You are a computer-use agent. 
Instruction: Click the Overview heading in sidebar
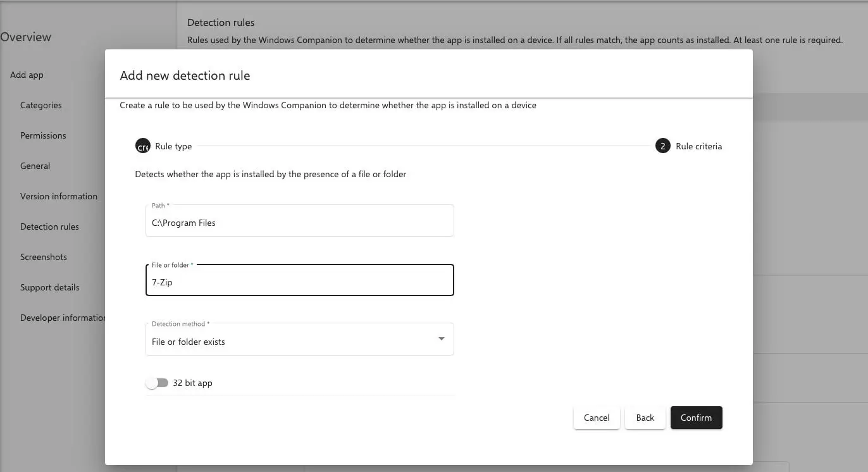pos(26,37)
